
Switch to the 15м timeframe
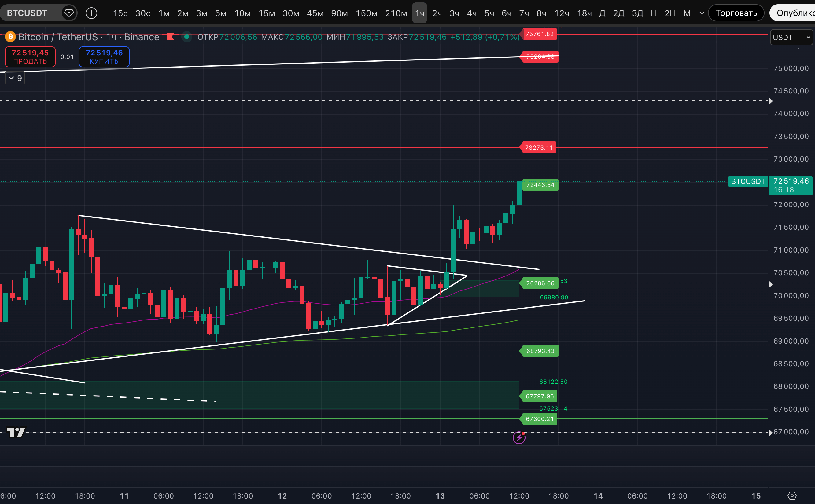tap(267, 13)
